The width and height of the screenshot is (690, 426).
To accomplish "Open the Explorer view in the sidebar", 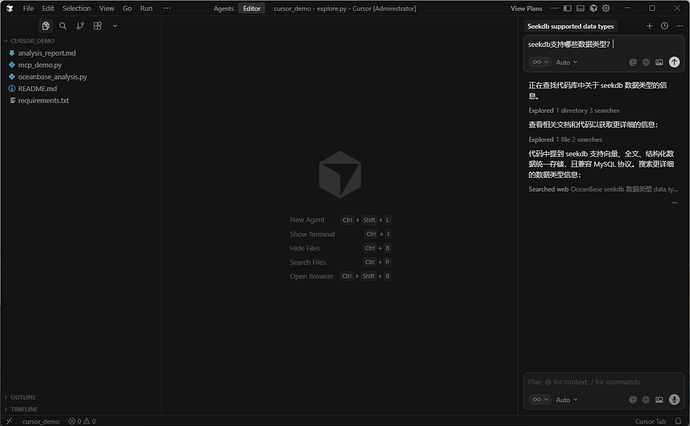I will 46,26.
